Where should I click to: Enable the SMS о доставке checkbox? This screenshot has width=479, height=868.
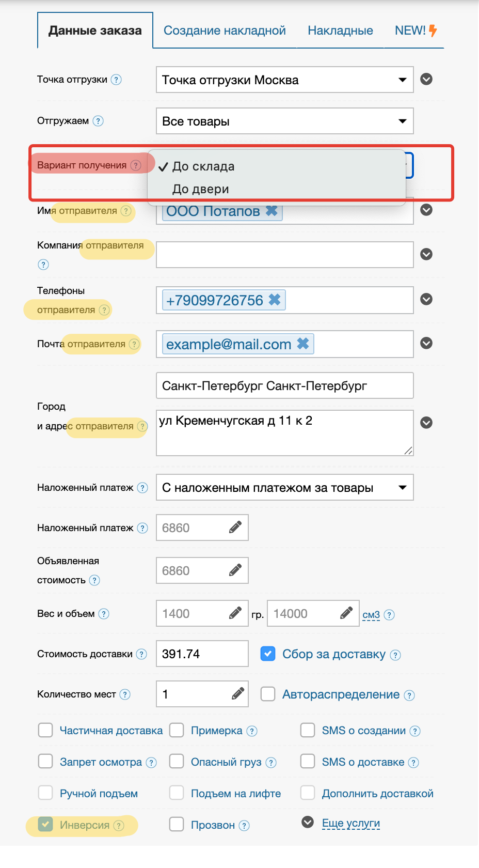pos(308,762)
